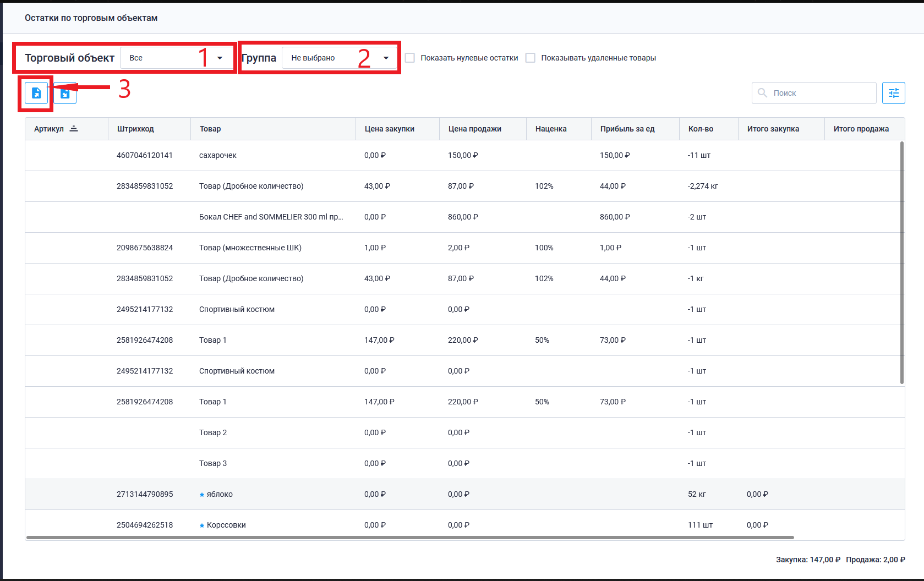Image resolution: width=924 pixels, height=581 pixels.
Task: Click the sort icon beside Артикул header
Action: [x=74, y=129]
